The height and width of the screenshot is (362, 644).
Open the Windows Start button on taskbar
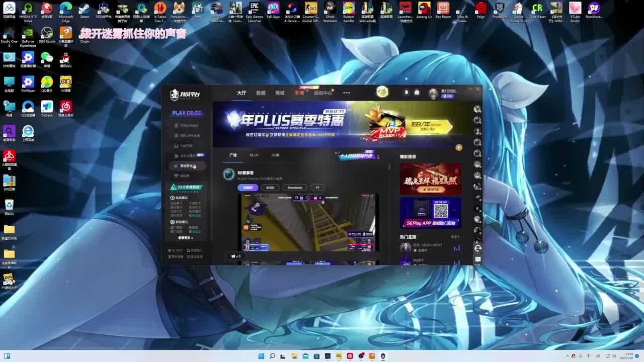pos(261,356)
